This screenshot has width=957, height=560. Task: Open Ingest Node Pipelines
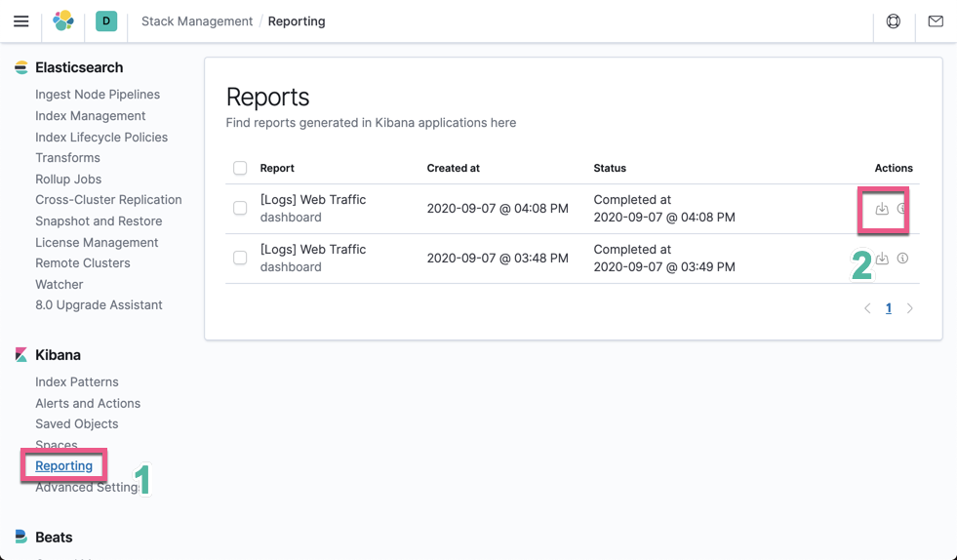pyautogui.click(x=98, y=95)
